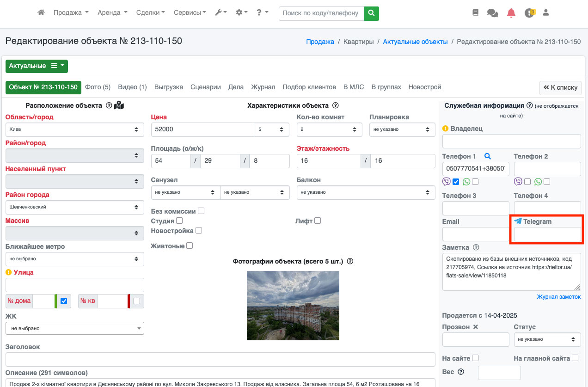The image size is (588, 387).
Task: Check the На сайте checkbox
Action: [475, 358]
